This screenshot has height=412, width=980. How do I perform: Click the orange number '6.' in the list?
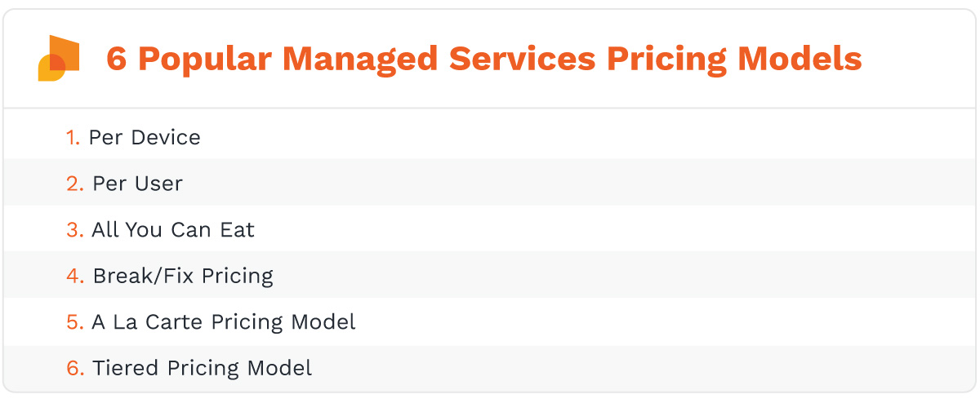pyautogui.click(x=75, y=368)
